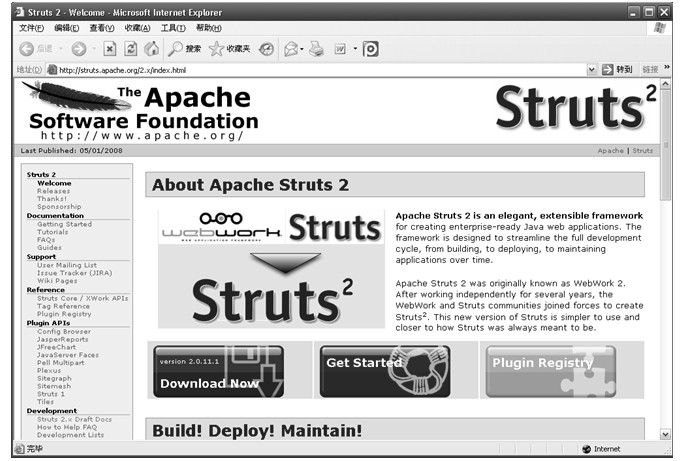
Task: Open JFreeChart plugin link
Action: tap(56, 347)
